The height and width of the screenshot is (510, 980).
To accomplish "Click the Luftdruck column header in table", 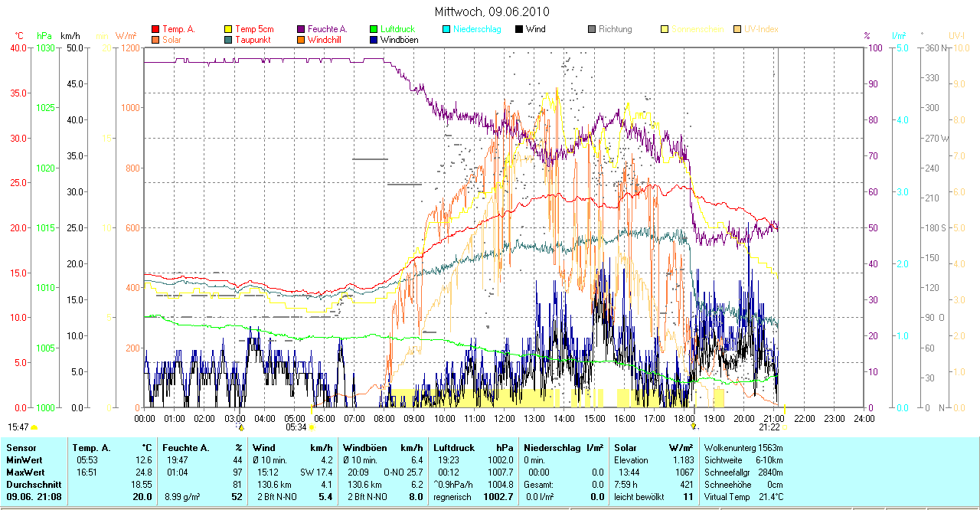I will [453, 447].
